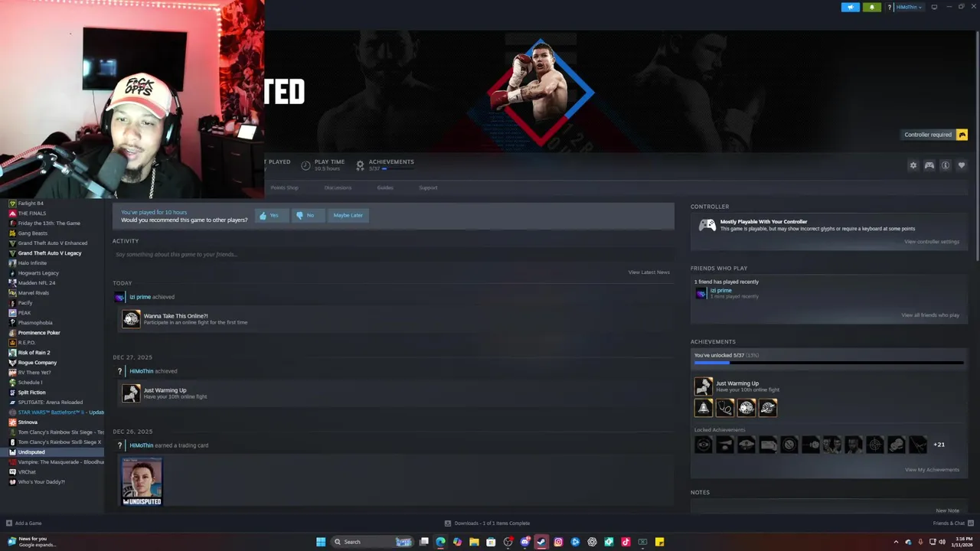Select Phasmophobia in library list
The image size is (980, 551).
point(35,323)
